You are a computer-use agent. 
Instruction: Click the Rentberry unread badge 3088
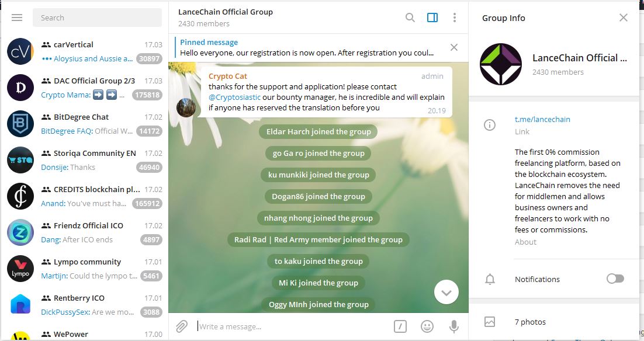[151, 312]
